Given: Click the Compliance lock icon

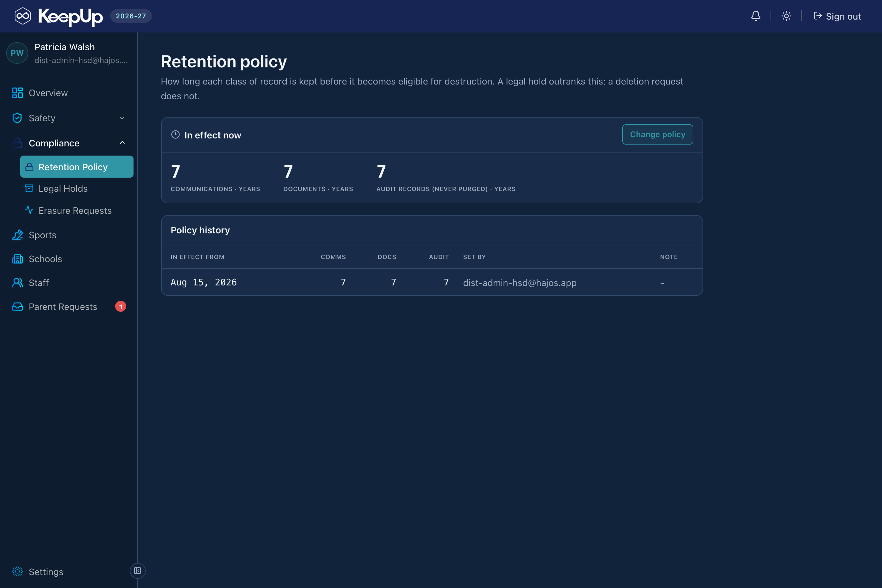Looking at the screenshot, I should point(17,143).
